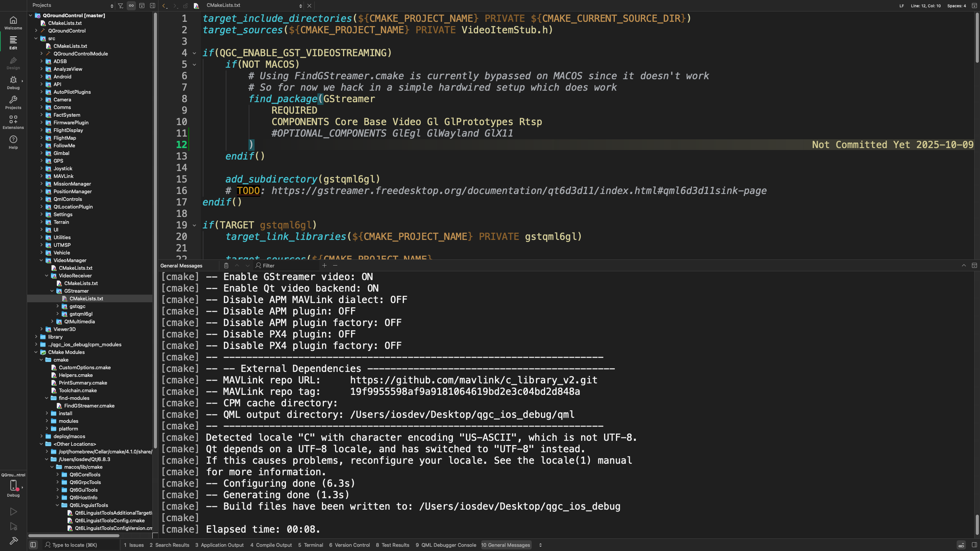Image resolution: width=980 pixels, height=551 pixels.
Task: Clear General Messages with trash icon
Action: click(x=226, y=266)
